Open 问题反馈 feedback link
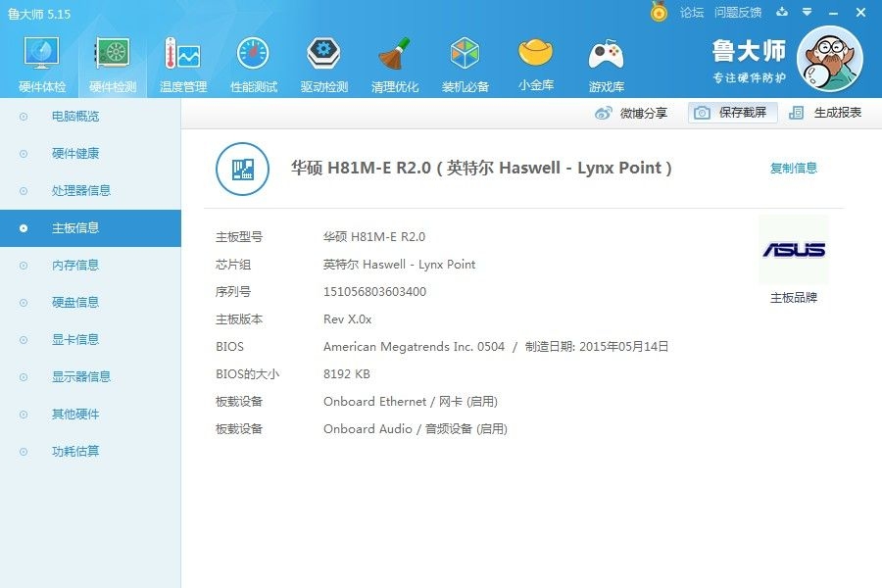This screenshot has width=882, height=588. pyautogui.click(x=738, y=13)
